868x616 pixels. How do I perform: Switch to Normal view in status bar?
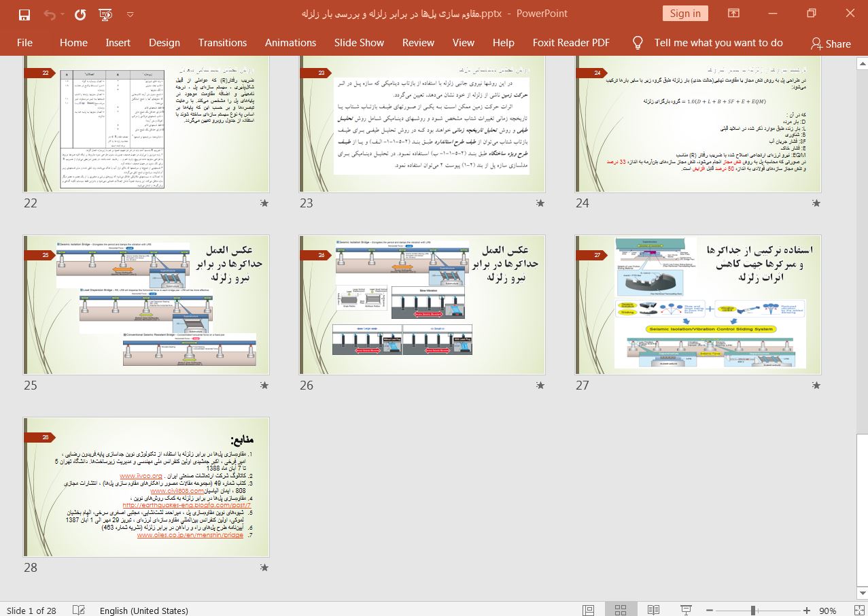pyautogui.click(x=588, y=610)
